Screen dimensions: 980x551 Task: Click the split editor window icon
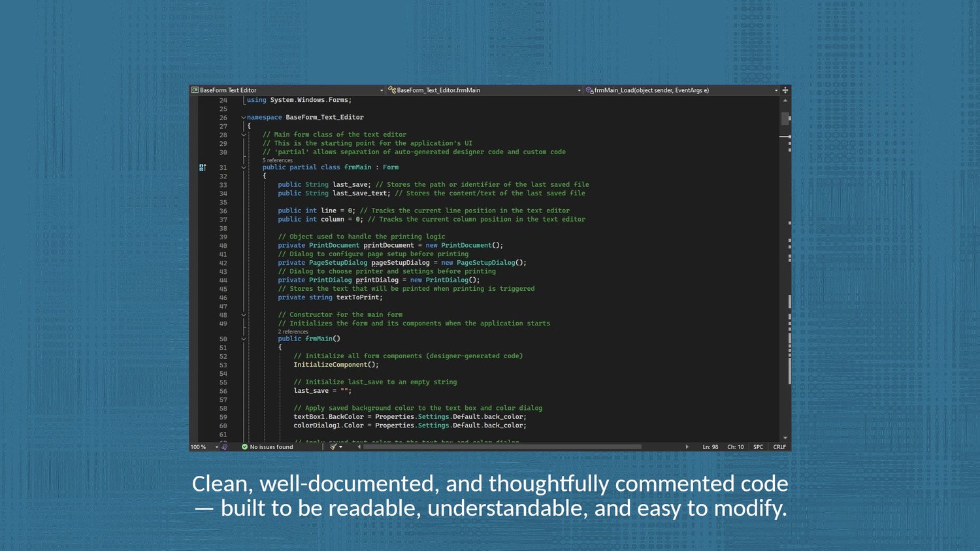(785, 90)
